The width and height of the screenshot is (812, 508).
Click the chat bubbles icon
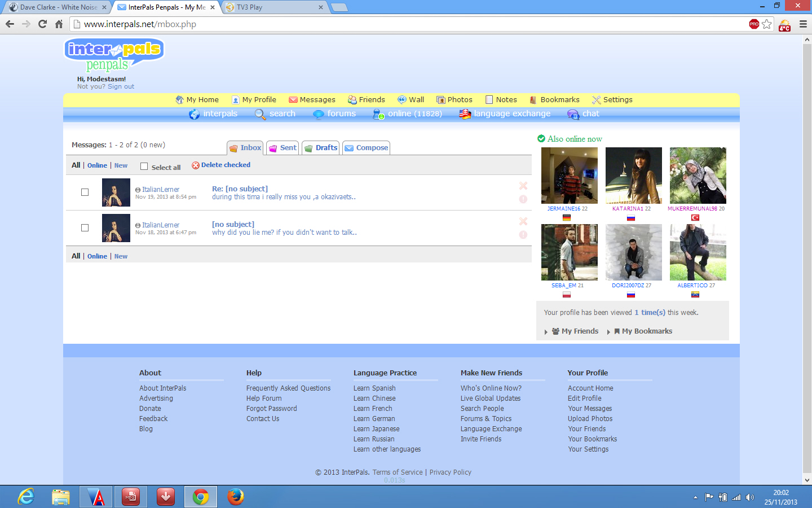pos(573,114)
